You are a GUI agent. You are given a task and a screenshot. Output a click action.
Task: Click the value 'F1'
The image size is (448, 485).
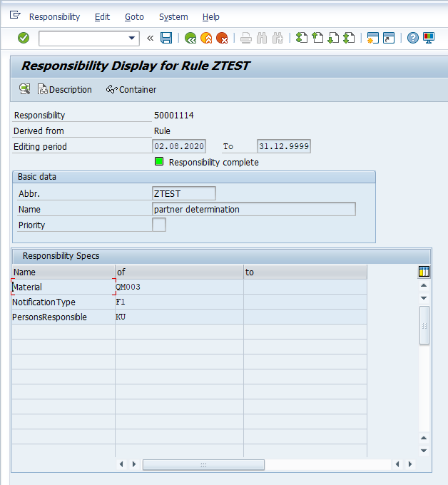pyautogui.click(x=121, y=302)
